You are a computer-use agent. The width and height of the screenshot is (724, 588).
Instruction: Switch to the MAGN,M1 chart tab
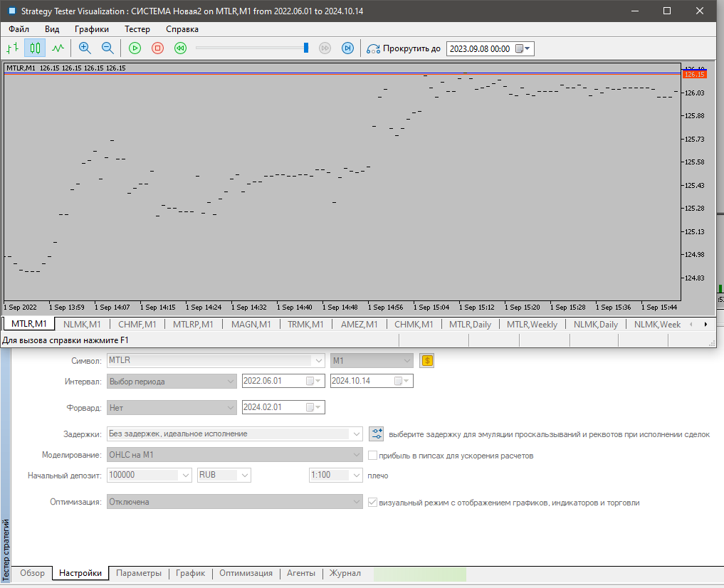point(251,325)
